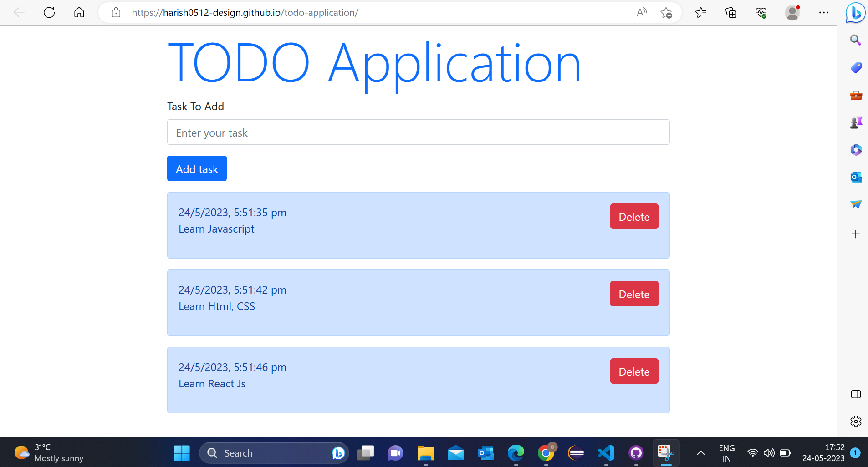
Task: Open the Windows Start menu
Action: click(182, 453)
